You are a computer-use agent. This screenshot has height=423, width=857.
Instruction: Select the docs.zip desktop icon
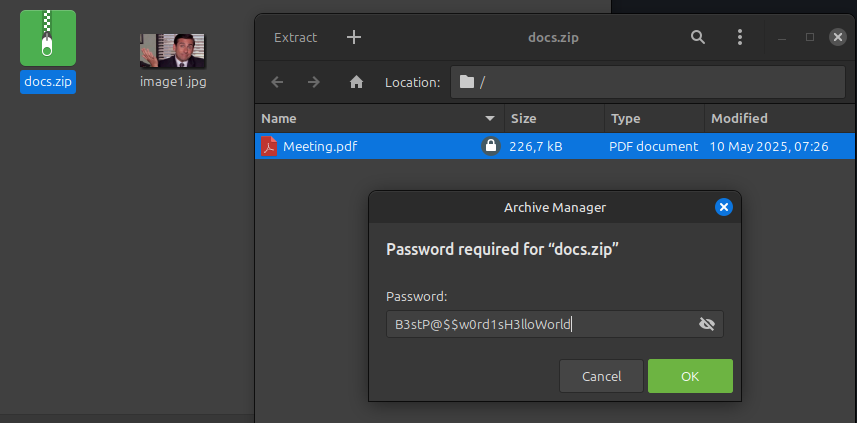pos(47,41)
